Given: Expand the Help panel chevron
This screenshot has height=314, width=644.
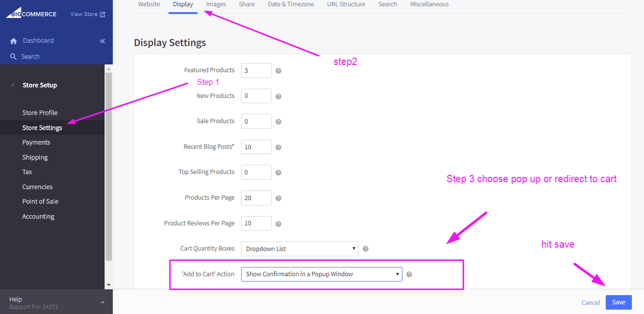Looking at the screenshot, I should (x=102, y=302).
